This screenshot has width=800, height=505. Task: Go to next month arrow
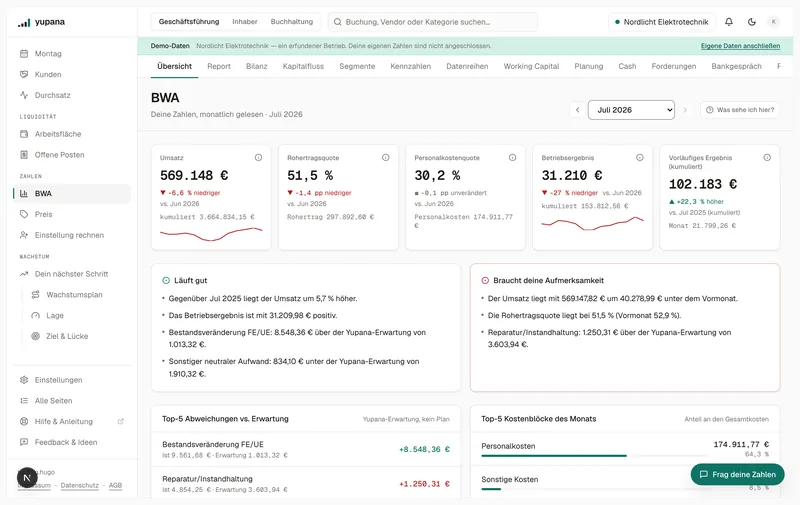(x=685, y=110)
